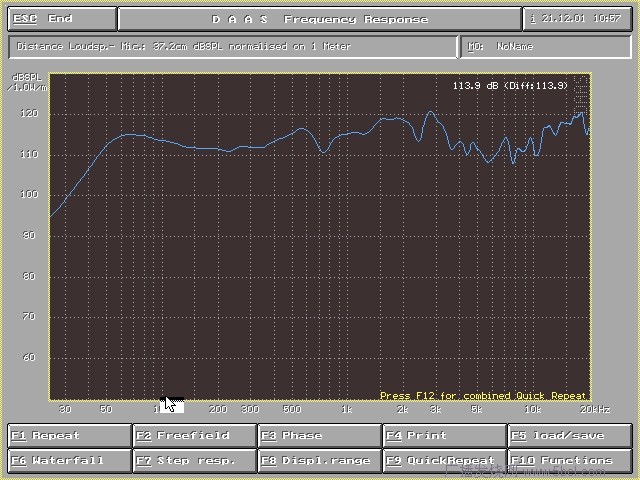Screen dimensions: 640x480
Task: Open the F10 Functions menu
Action: (x=569, y=461)
